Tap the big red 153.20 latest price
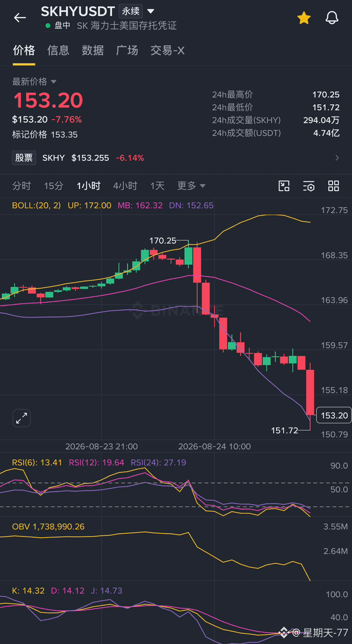The width and height of the screenshot is (352, 644). pos(48,100)
